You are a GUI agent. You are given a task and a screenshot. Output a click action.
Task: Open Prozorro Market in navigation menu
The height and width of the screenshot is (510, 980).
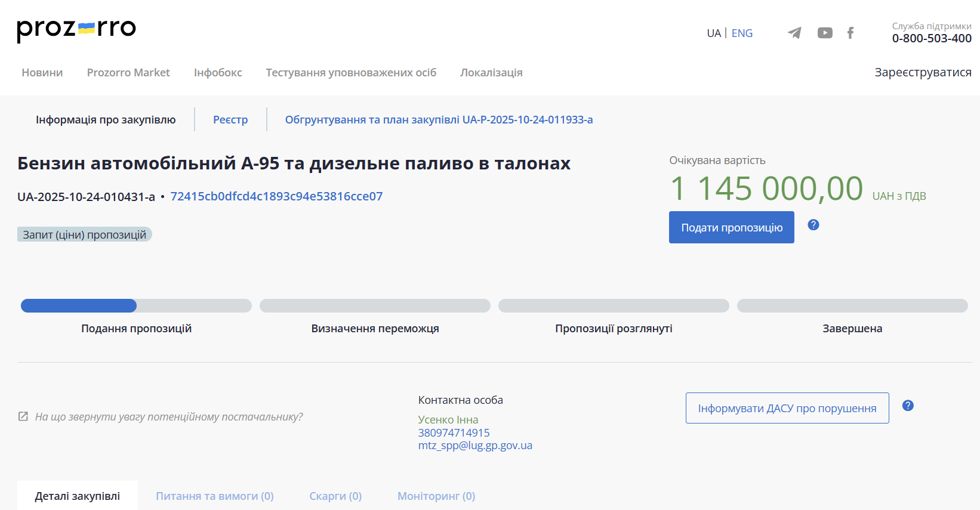point(128,72)
